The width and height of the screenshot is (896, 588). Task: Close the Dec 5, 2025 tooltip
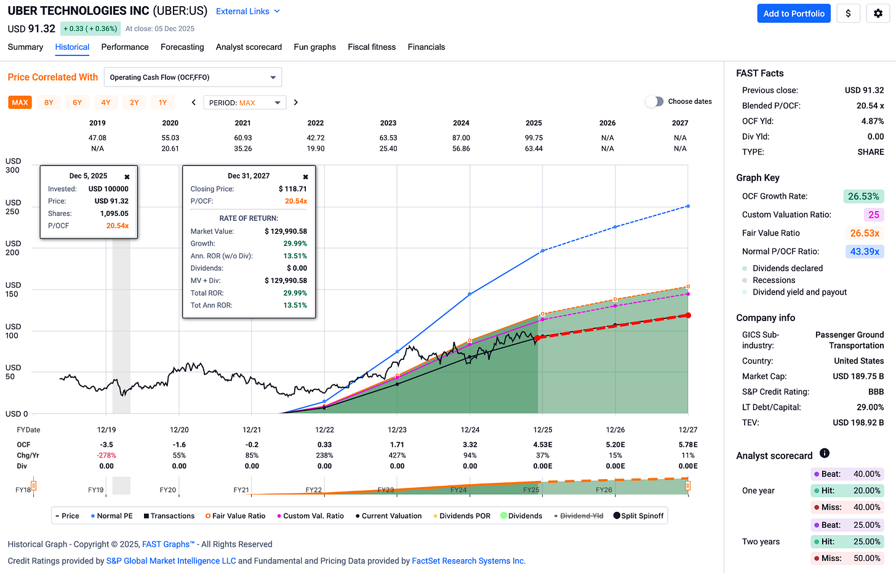click(127, 177)
